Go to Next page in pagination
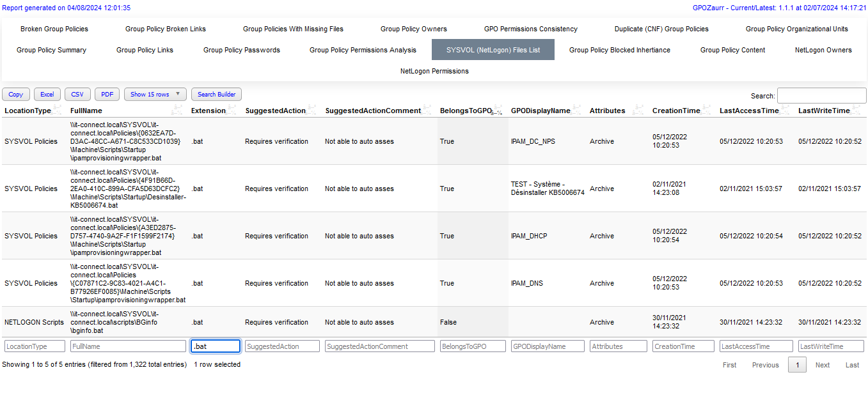Screen dimensions: 868x409 click(822, 365)
